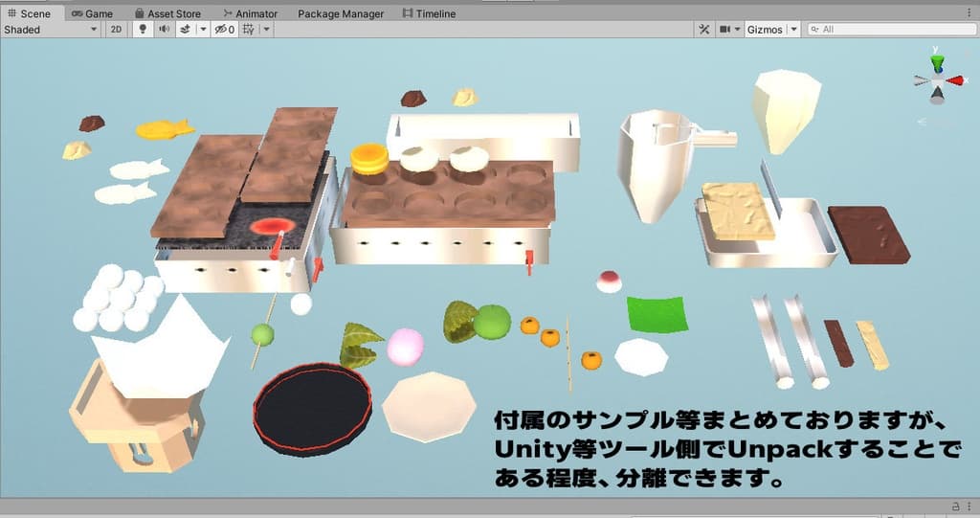Image resolution: width=980 pixels, height=518 pixels.
Task: Select the black lacquer tray with red rim
Action: [313, 409]
